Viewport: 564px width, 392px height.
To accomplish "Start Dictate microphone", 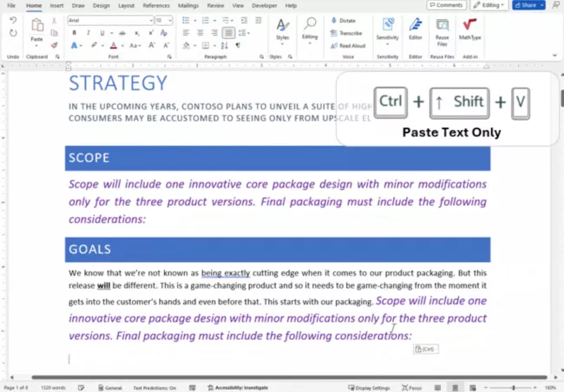I will coord(343,21).
